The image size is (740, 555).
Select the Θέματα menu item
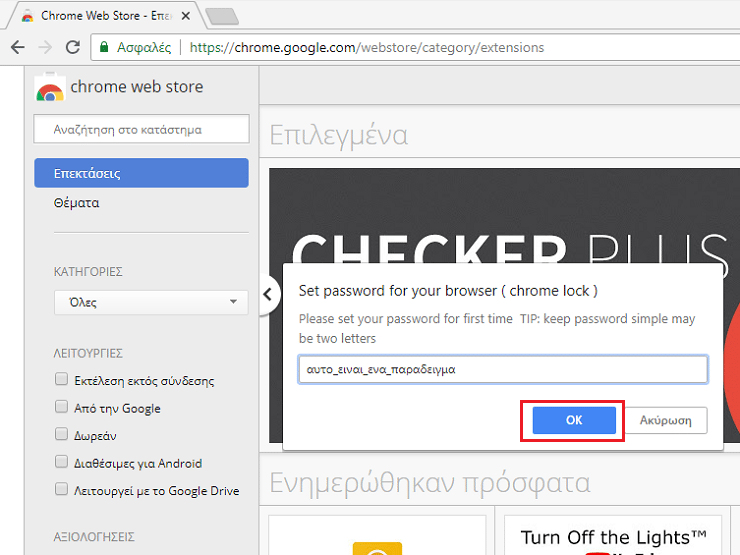coord(76,203)
